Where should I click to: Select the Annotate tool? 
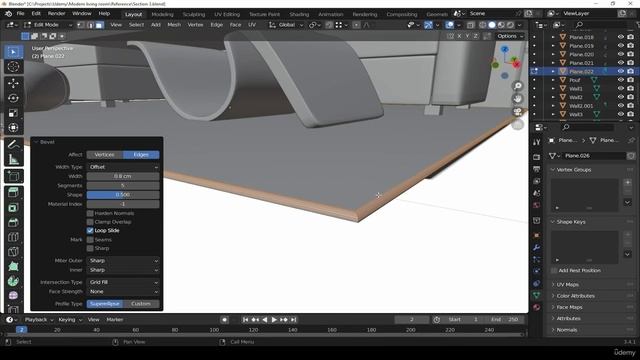pos(13,144)
